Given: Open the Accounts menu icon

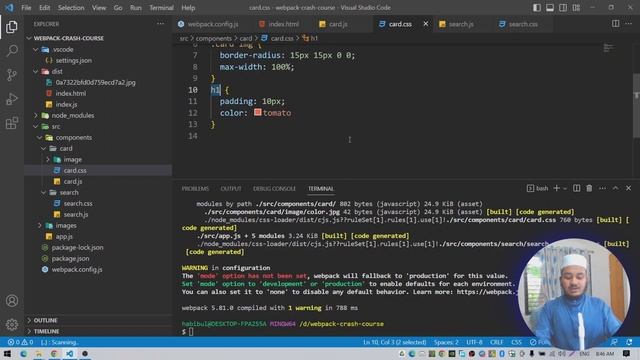Looking at the screenshot, I should click(x=12, y=301).
